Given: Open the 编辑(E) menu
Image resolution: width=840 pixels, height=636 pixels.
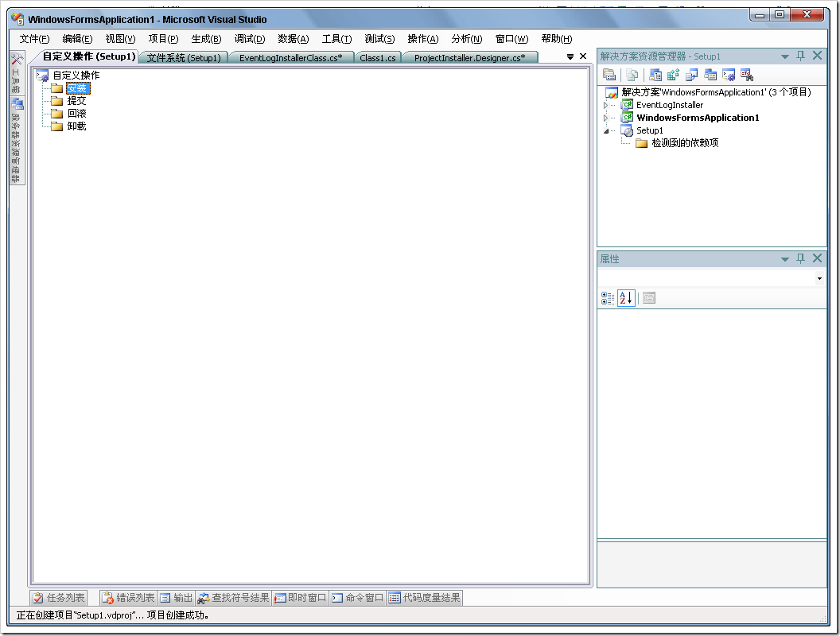Looking at the screenshot, I should pyautogui.click(x=78, y=38).
